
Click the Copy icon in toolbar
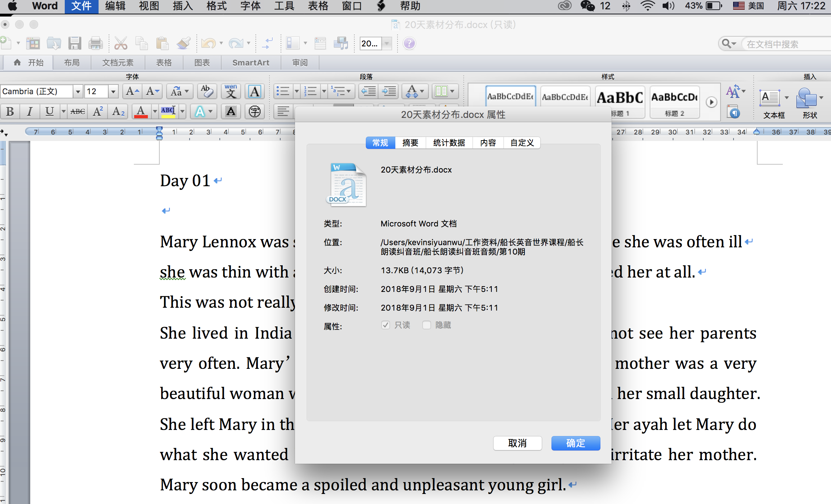141,43
